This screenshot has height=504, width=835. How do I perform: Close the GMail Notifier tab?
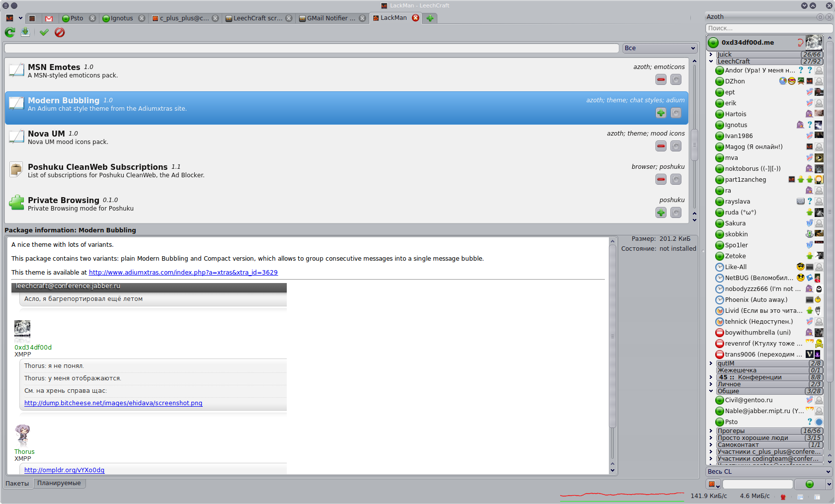click(x=362, y=18)
